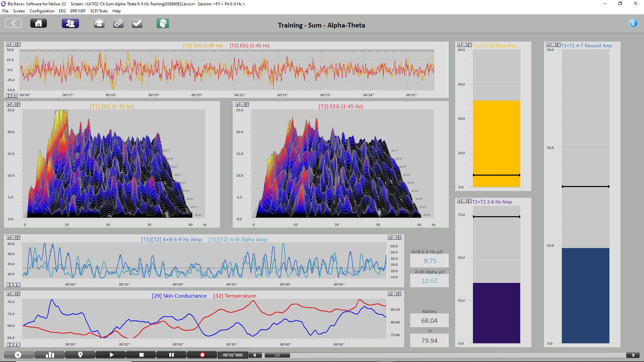Shrink 2-6 Hz Amp graph with minus button

coord(464,201)
